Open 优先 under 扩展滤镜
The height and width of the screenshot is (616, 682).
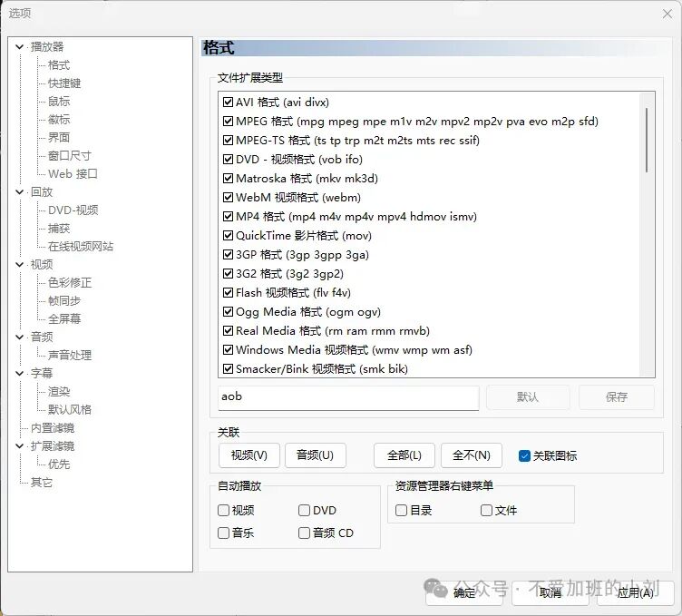click(59, 464)
